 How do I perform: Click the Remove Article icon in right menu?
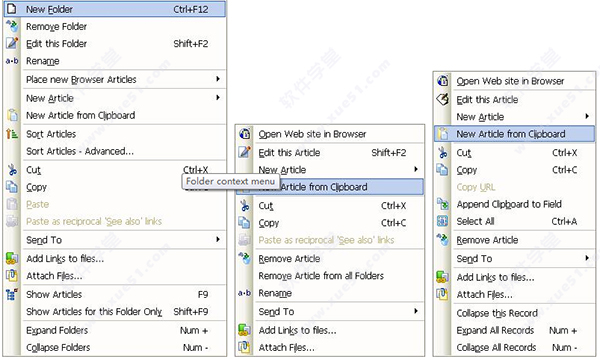443,240
